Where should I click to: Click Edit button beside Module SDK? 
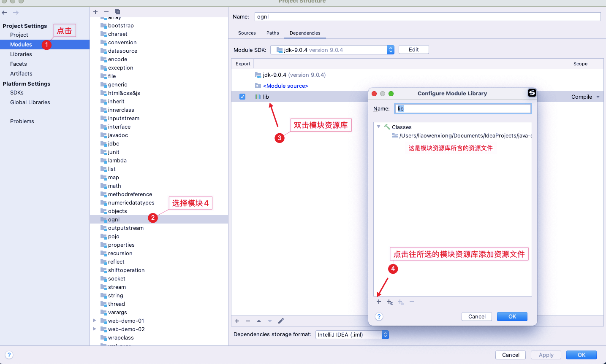pos(414,49)
